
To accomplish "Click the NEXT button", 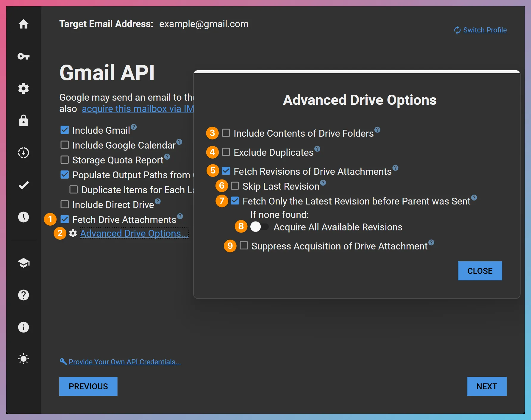I will pos(487,386).
